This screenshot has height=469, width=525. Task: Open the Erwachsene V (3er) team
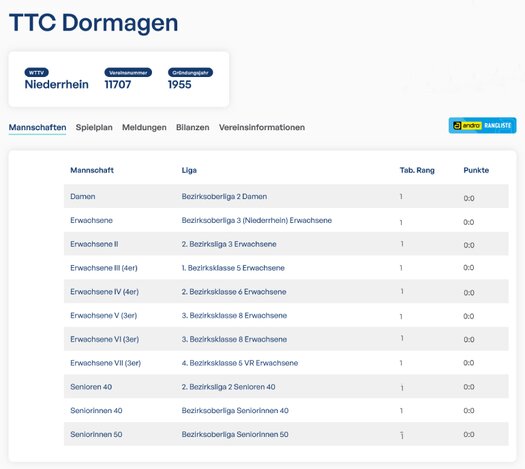tap(103, 315)
